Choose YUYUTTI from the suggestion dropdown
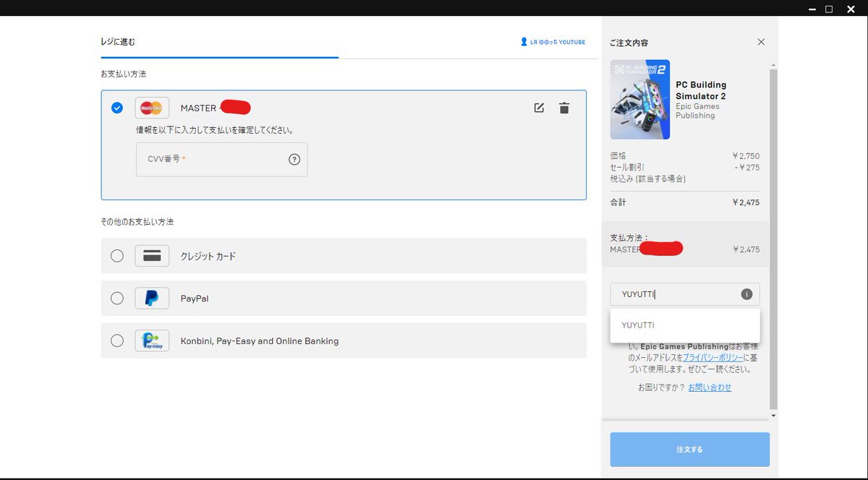868x480 pixels. pos(685,325)
